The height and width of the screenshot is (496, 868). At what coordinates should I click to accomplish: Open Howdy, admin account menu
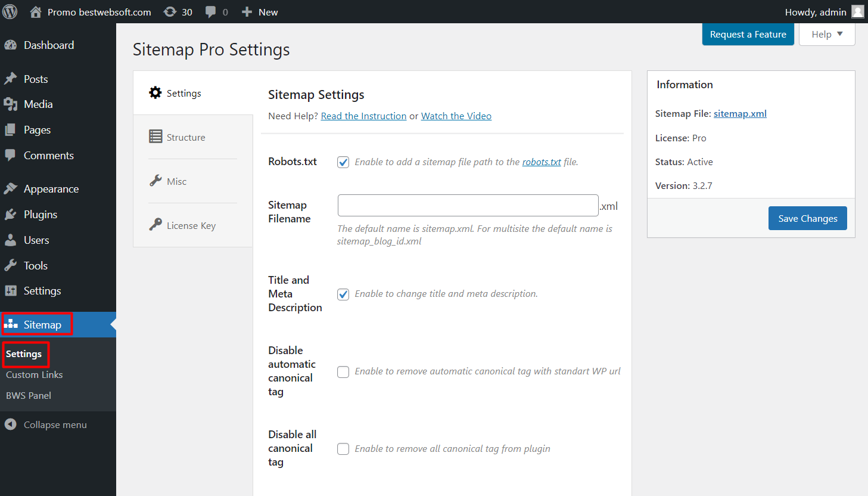(824, 12)
